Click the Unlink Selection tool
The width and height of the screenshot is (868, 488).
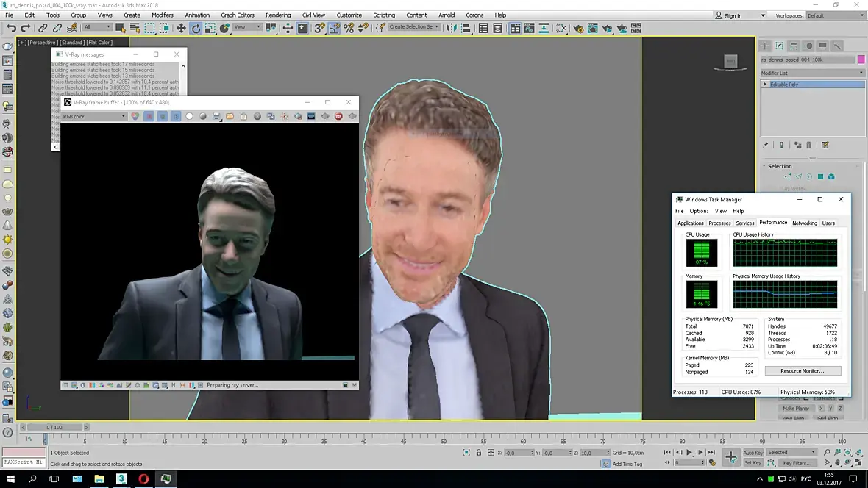coord(57,28)
